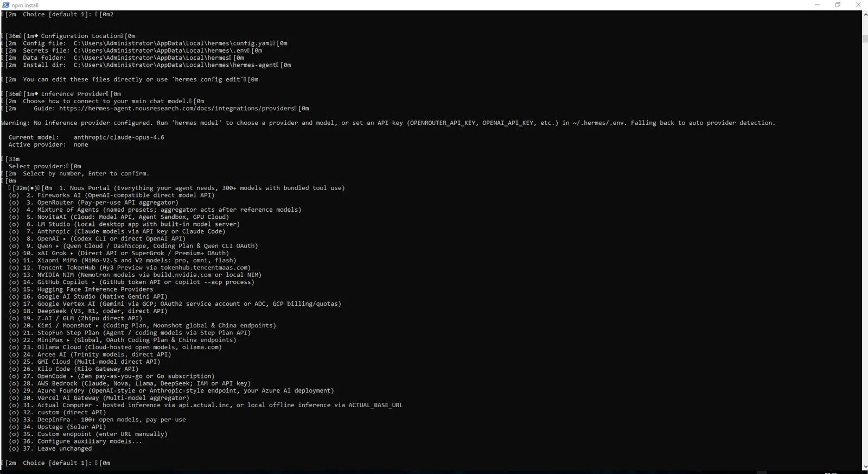868x474 pixels.
Task: Click option 37 Leave unchanged
Action: (50, 448)
